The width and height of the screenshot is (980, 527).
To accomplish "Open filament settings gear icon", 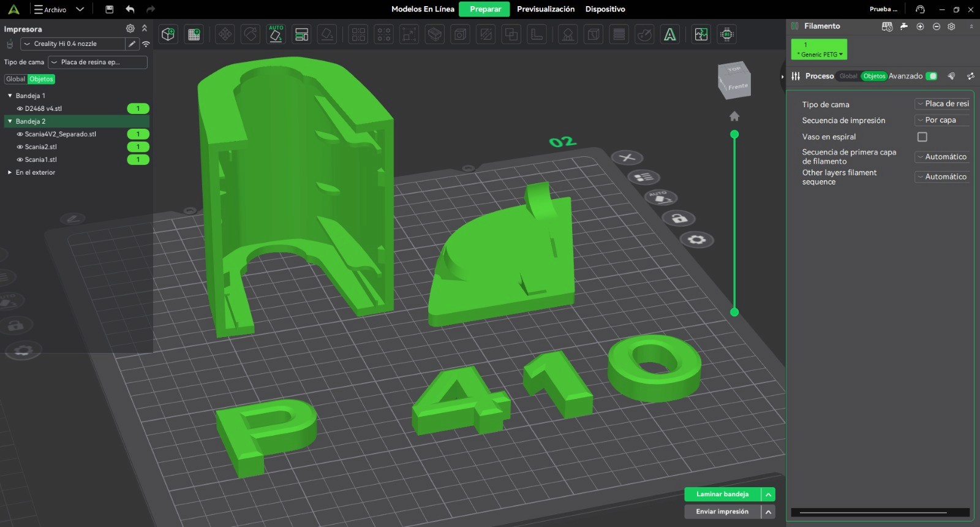I will point(951,26).
